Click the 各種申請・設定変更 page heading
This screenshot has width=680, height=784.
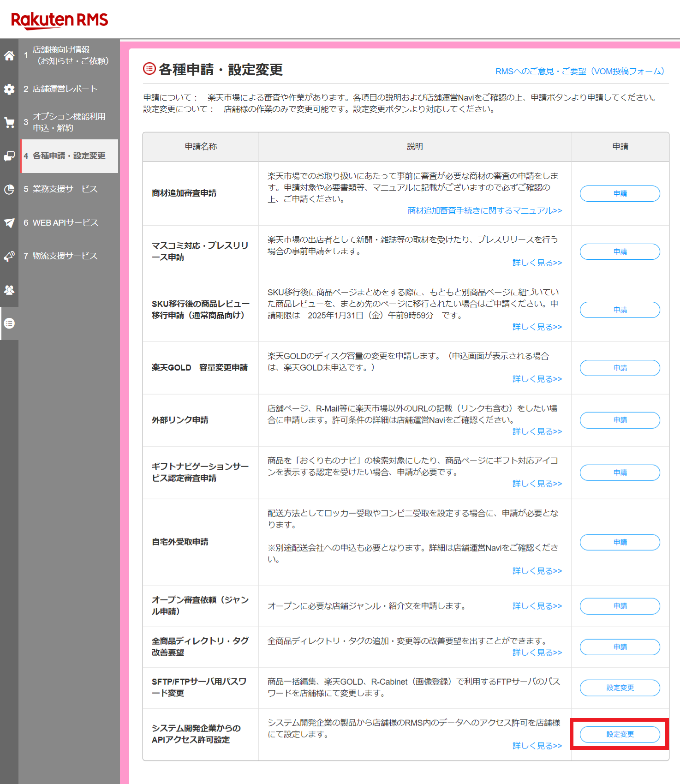tap(221, 70)
